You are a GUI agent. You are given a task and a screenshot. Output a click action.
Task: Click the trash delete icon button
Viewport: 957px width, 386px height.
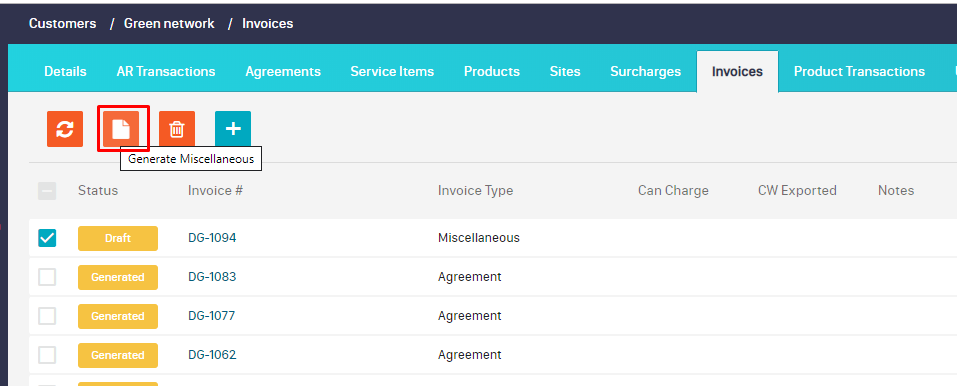coord(177,129)
